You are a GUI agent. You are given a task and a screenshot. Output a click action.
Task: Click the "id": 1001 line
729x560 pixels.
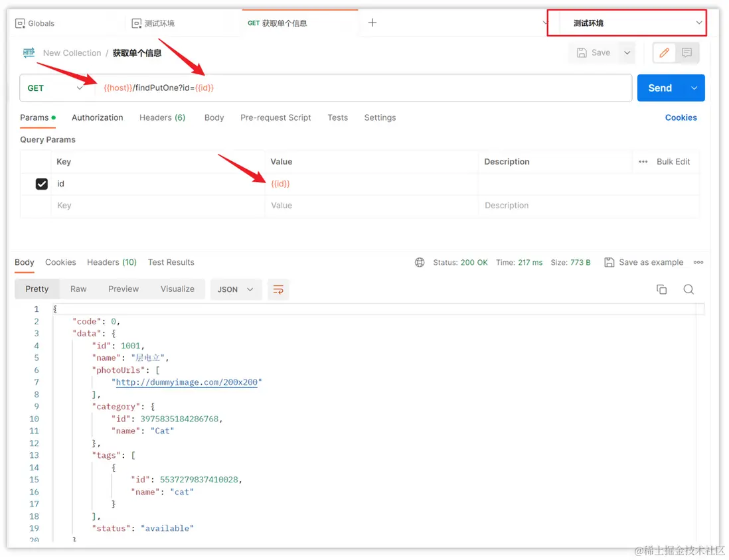[x=118, y=346]
